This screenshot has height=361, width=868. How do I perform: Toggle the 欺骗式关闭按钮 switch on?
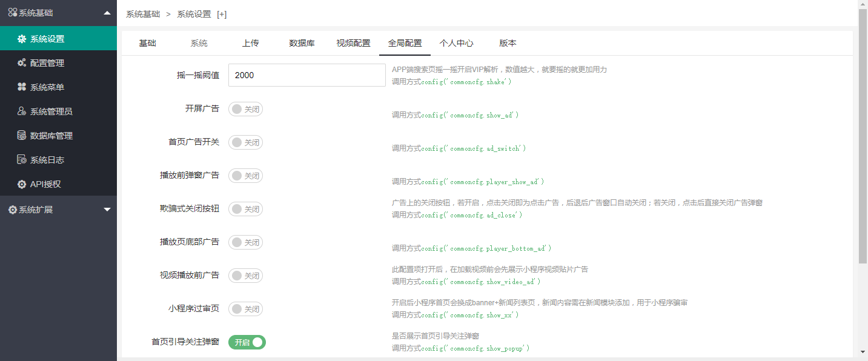click(x=245, y=209)
